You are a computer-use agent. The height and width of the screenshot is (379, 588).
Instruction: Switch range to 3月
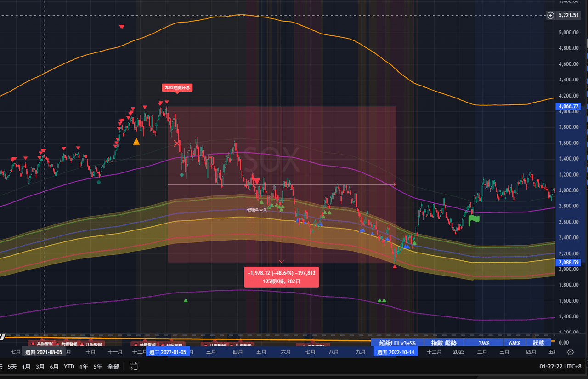(40, 367)
